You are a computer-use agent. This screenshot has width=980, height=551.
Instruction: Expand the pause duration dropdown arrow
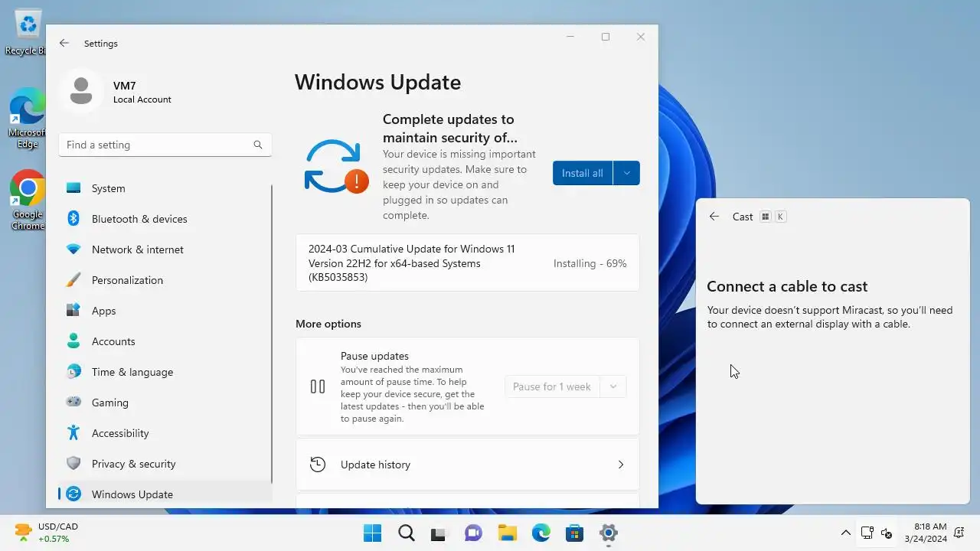tap(612, 386)
